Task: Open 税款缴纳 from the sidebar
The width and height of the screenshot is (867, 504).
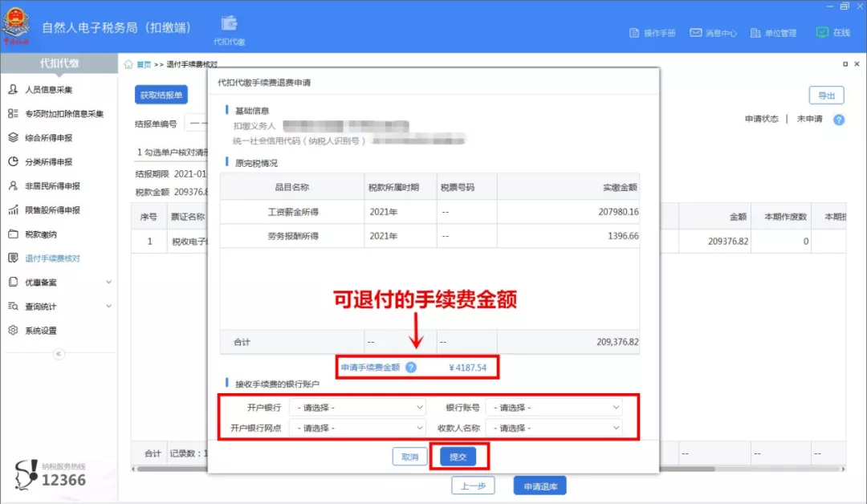Action: point(47,234)
